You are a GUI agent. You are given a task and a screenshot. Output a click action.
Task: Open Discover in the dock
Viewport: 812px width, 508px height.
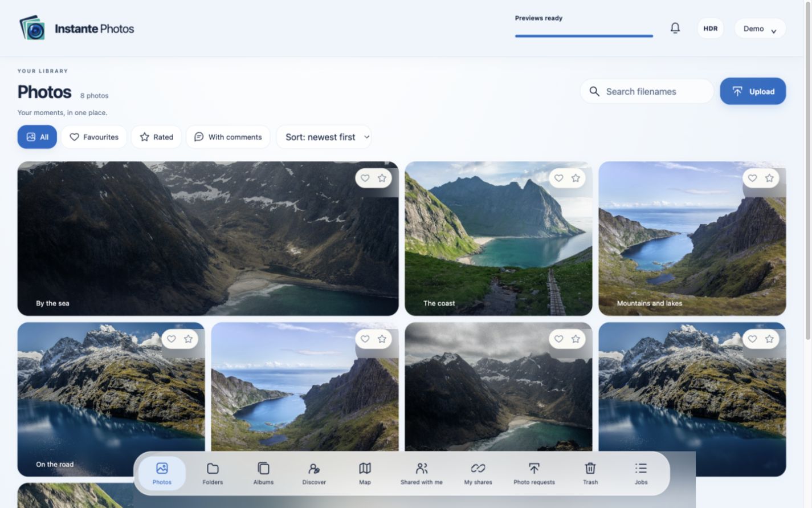314,473
